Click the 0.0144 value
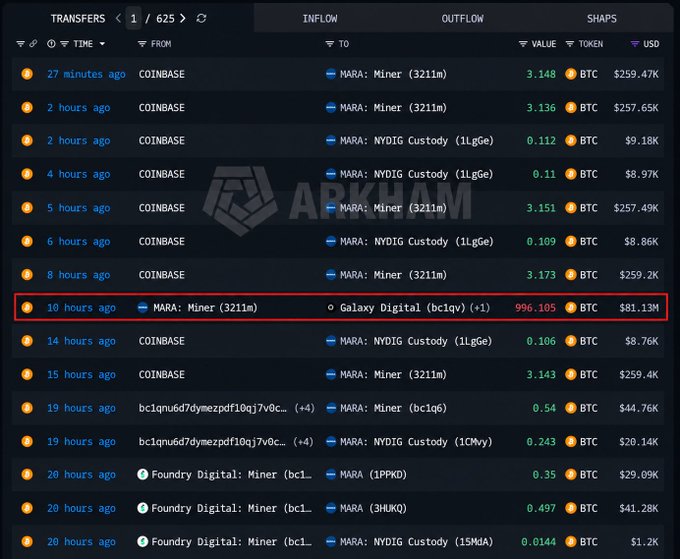Viewport: 680px width, 559px height. [x=538, y=542]
